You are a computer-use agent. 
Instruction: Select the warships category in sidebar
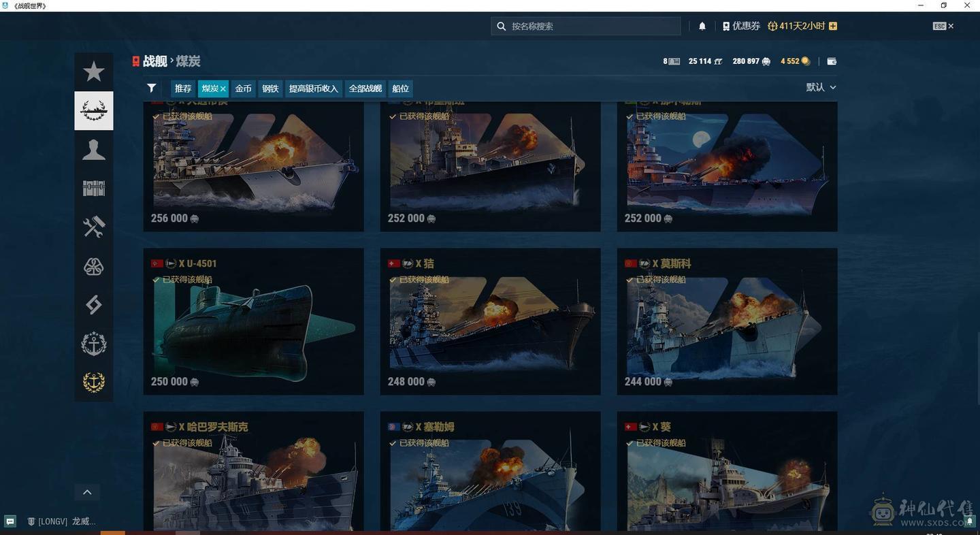tap(94, 110)
